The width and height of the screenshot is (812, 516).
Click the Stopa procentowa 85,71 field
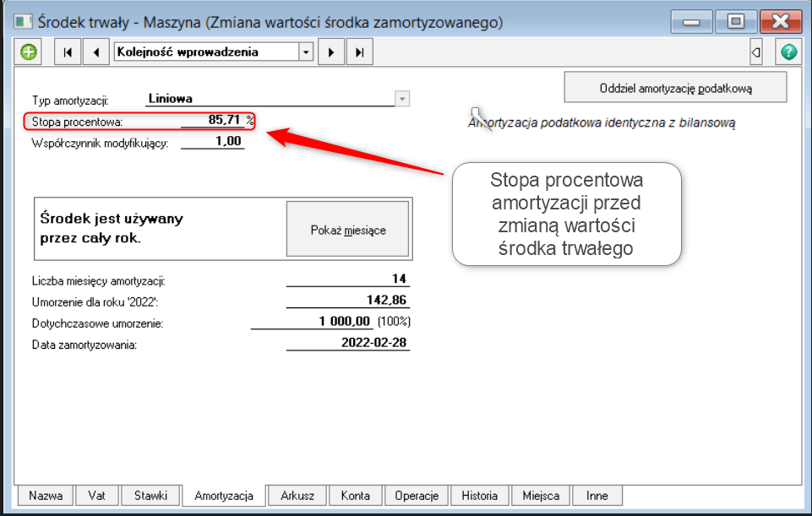point(212,120)
